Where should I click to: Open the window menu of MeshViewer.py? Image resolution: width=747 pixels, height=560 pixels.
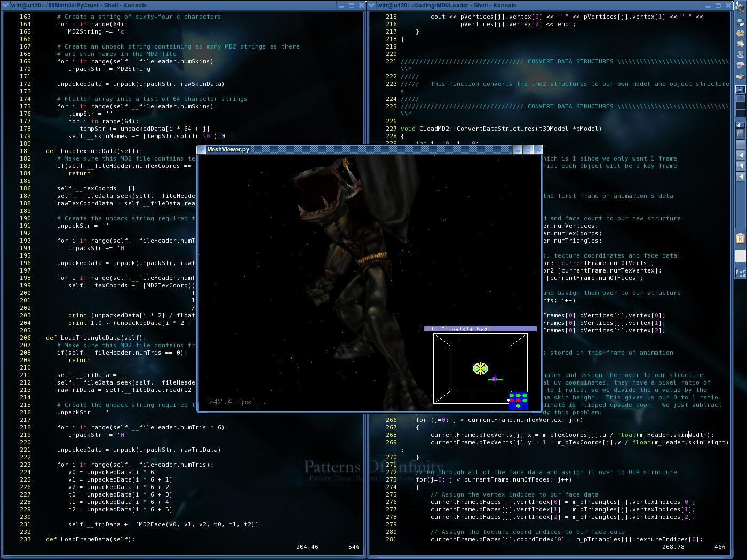pos(202,149)
